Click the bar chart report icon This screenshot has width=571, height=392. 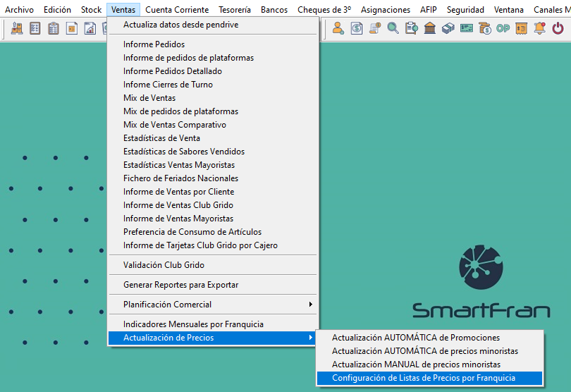point(90,28)
